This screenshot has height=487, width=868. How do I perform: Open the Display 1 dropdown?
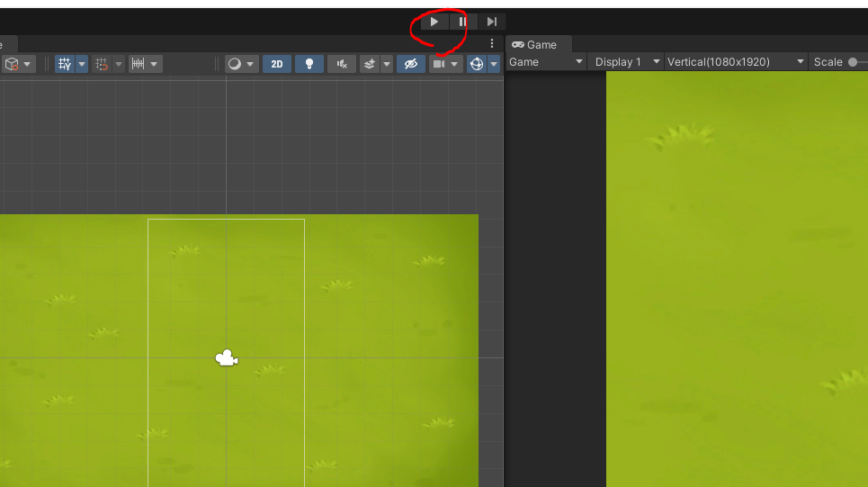627,62
